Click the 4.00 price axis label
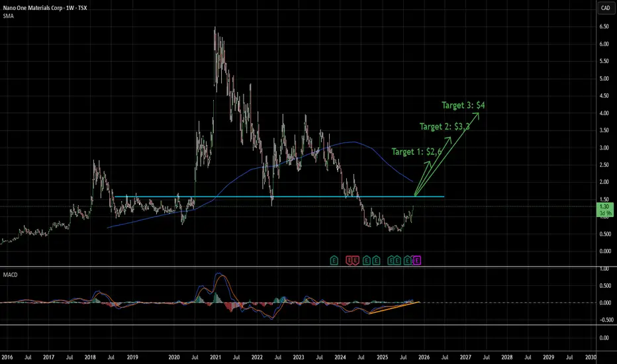Image resolution: width=617 pixels, height=364 pixels. tap(604, 113)
